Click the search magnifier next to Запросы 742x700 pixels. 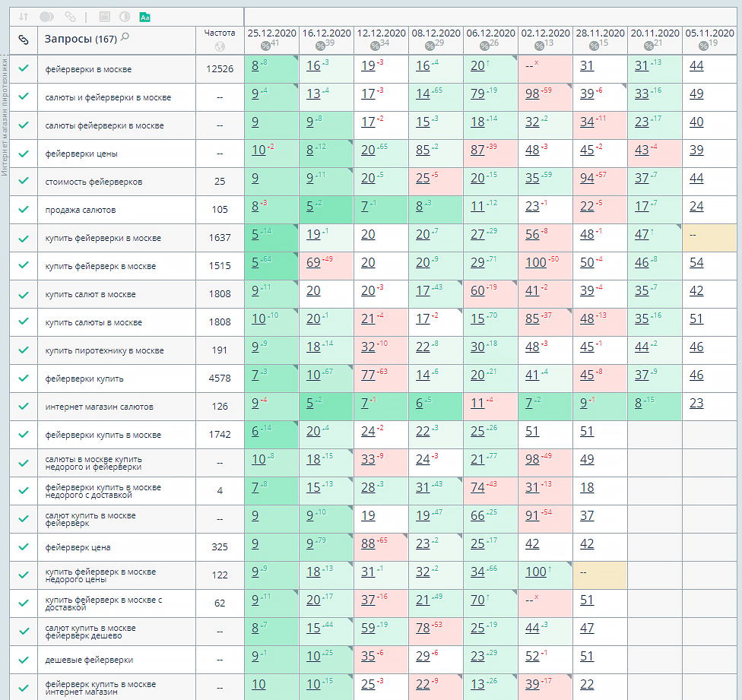point(125,37)
